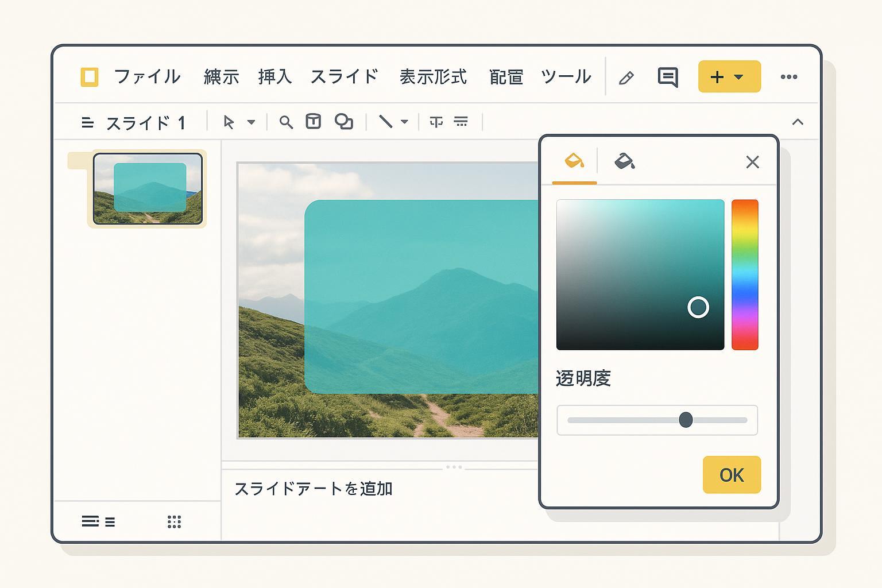Open the comments speech bubble icon
Viewport: 882px width, 588px height.
point(667,77)
